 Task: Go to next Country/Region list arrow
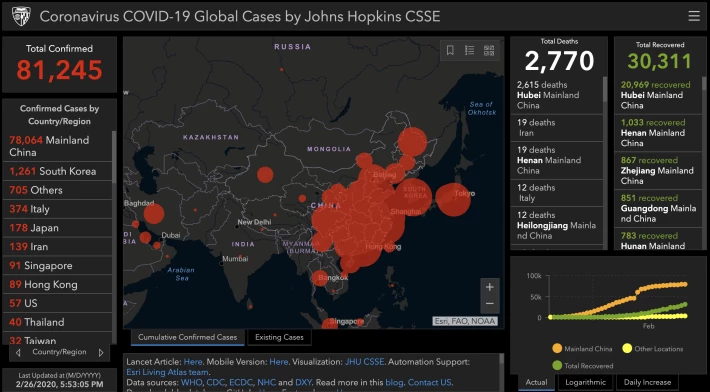[x=101, y=353]
